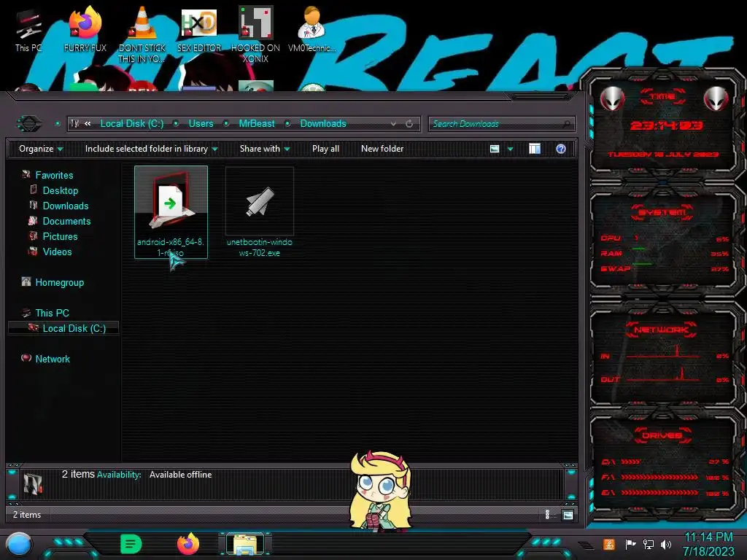Image resolution: width=747 pixels, height=560 pixels.
Task: Select This PC in navigation pane
Action: point(52,313)
